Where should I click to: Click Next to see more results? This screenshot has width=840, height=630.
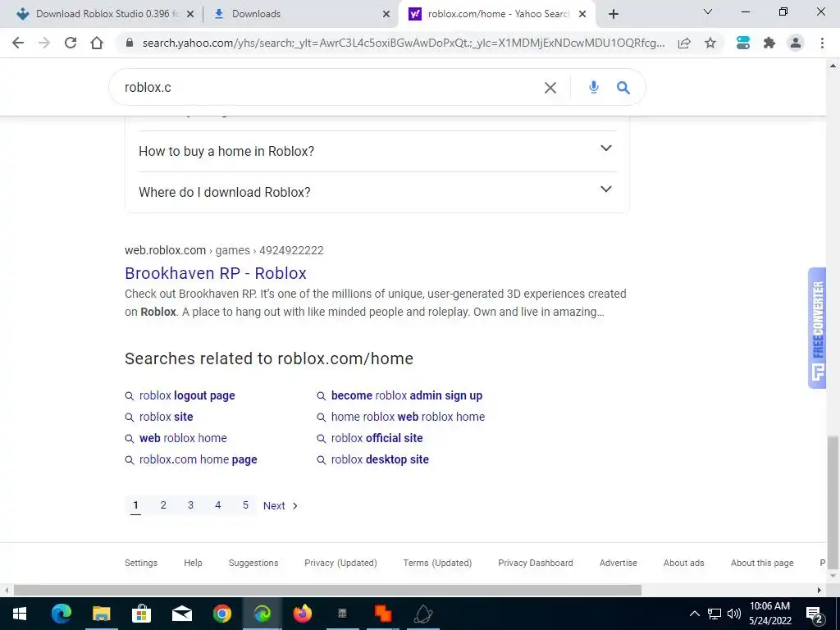280,505
